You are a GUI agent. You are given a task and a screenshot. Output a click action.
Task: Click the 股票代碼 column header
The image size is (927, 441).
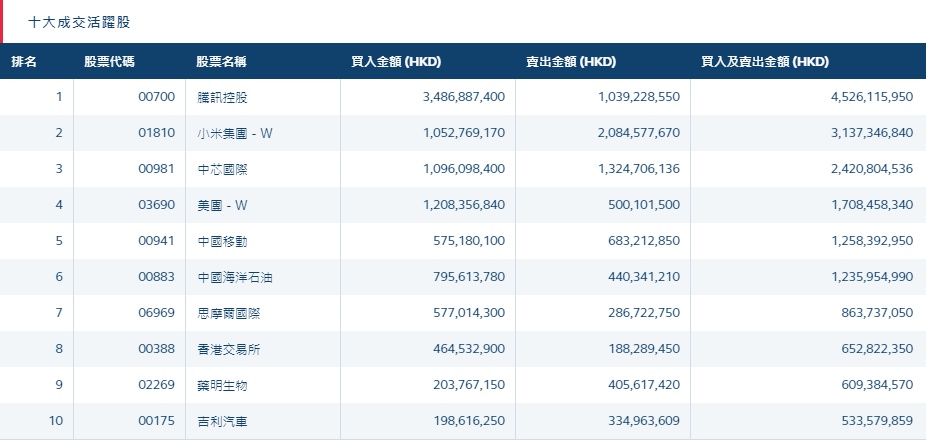click(110, 62)
